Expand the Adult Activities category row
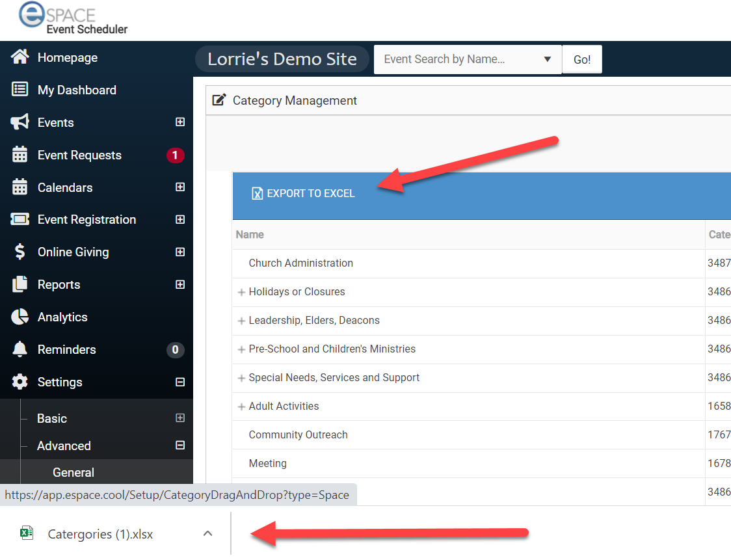The image size is (731, 560). point(241,407)
